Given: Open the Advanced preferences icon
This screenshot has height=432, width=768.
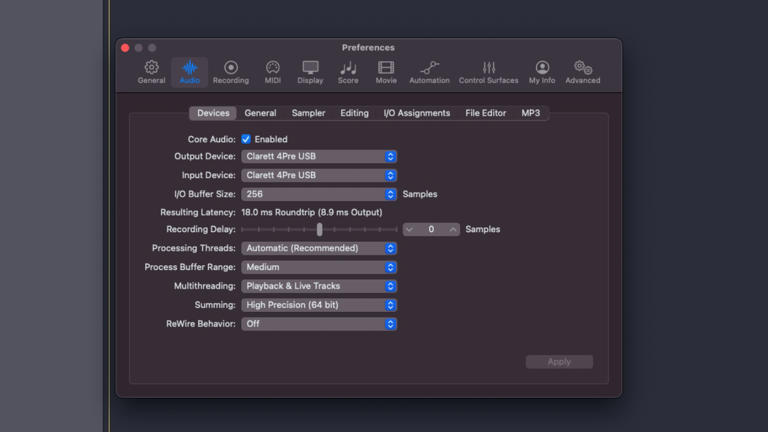Looking at the screenshot, I should click(583, 70).
